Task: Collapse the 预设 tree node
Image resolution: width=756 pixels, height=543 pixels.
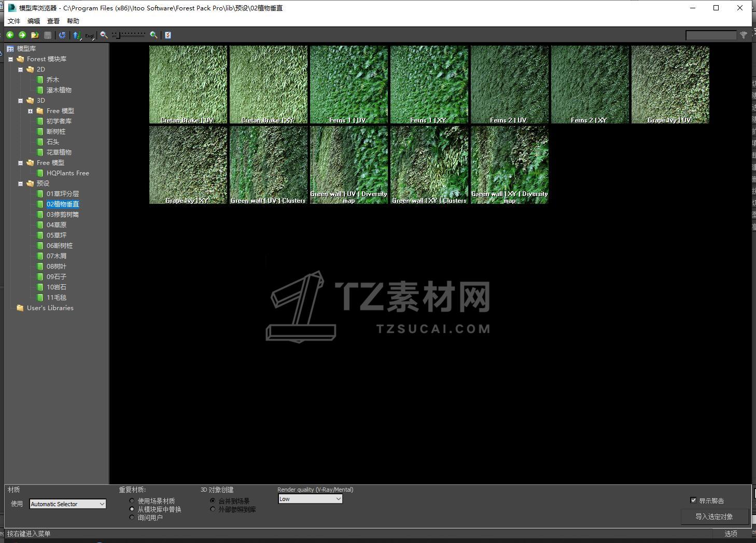Action: (20, 184)
